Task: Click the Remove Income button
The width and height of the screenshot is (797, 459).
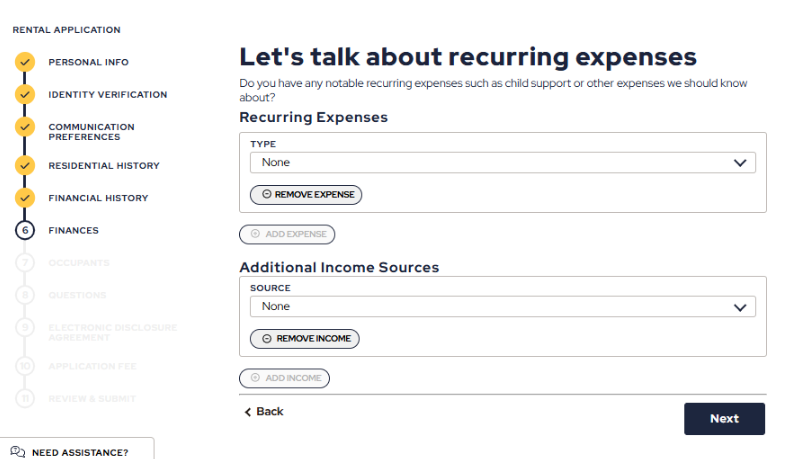Action: tap(304, 339)
